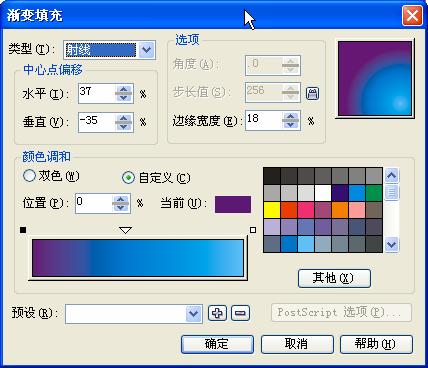
Task: Open help with the 帮助 button
Action: point(376,344)
